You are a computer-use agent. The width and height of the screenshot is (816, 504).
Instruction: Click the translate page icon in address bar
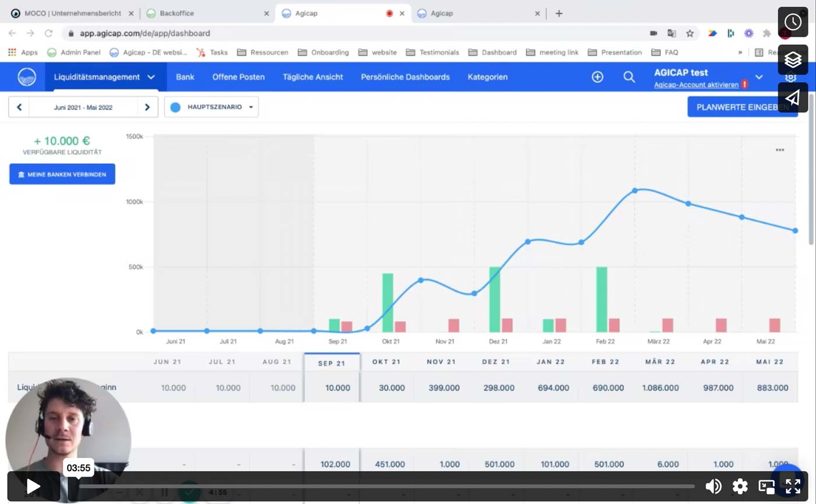tap(672, 33)
